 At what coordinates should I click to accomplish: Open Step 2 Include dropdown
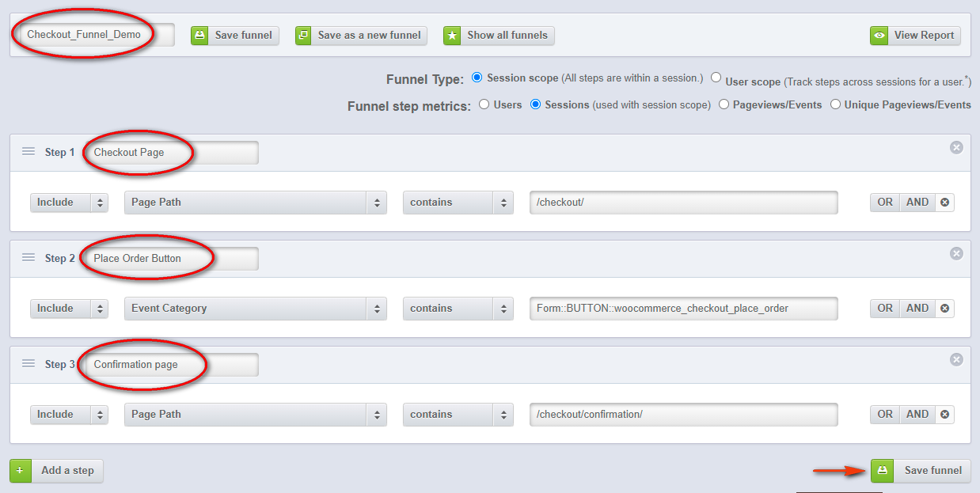(x=70, y=309)
